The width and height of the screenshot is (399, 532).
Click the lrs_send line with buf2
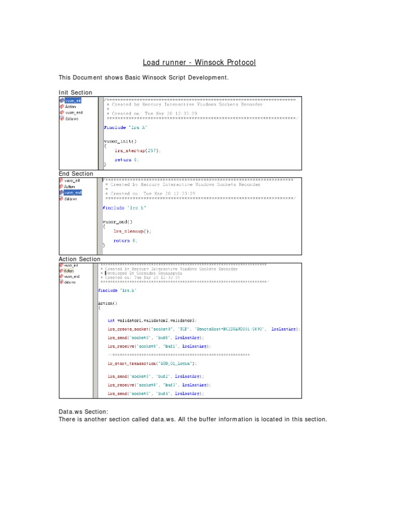pyautogui.click(x=156, y=377)
